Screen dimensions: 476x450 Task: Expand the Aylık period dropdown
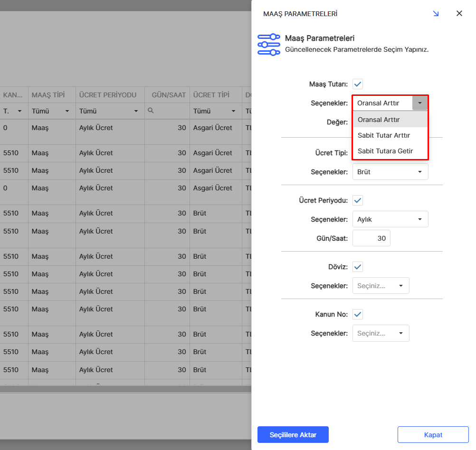(x=390, y=219)
